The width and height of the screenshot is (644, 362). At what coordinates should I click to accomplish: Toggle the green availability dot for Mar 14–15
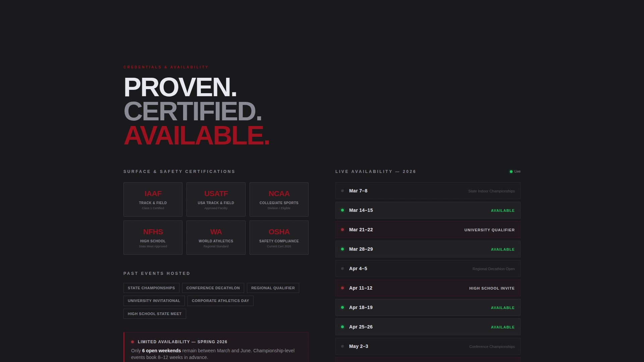(x=342, y=210)
